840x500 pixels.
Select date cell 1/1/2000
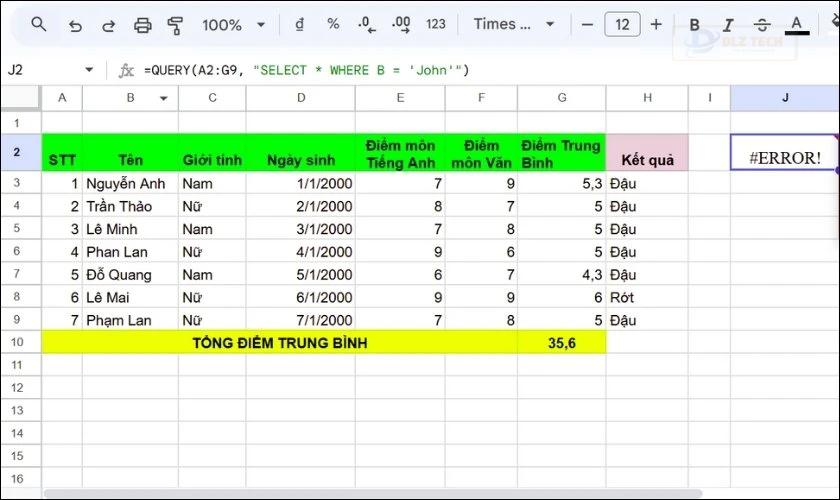coord(301,183)
